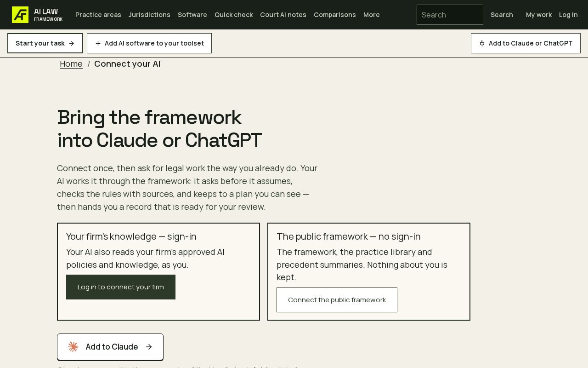The height and width of the screenshot is (368, 588).
Task: Open the Practice areas menu
Action: pyautogui.click(x=98, y=15)
